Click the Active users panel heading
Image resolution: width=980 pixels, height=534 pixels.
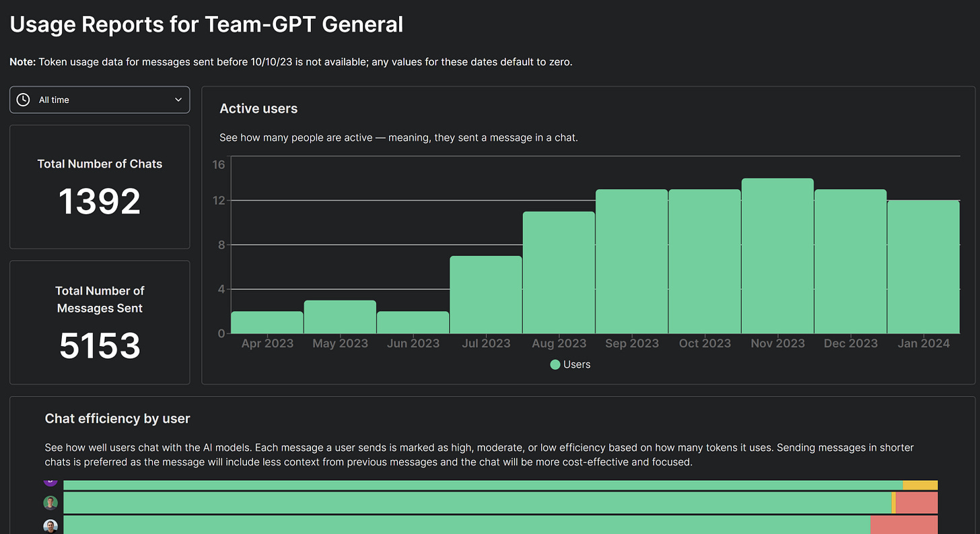(258, 108)
